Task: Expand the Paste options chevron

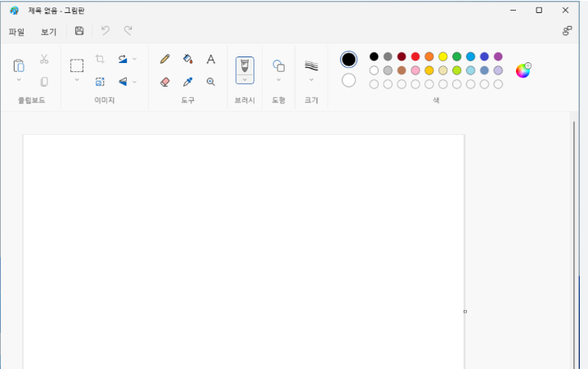Action: 19,79
